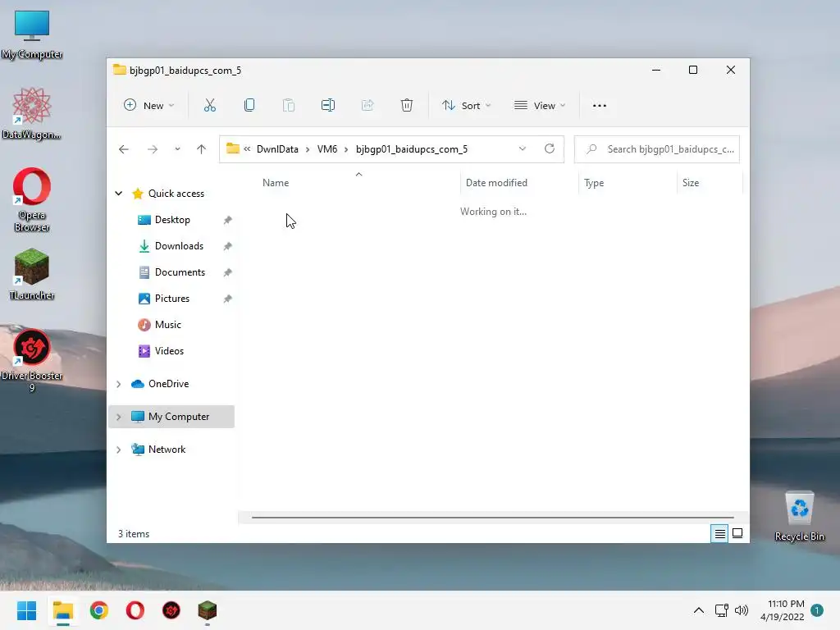Click the Rename icon in toolbar

click(328, 106)
